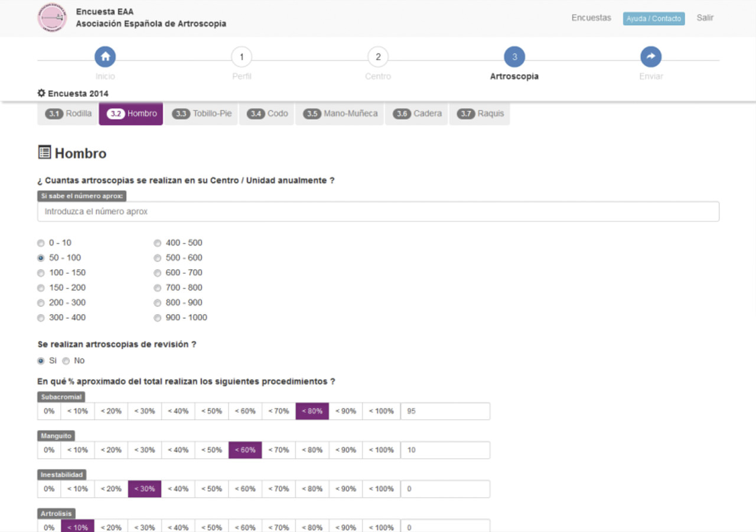
Task: Click step 3 Artroscopia circle
Action: [x=514, y=57]
